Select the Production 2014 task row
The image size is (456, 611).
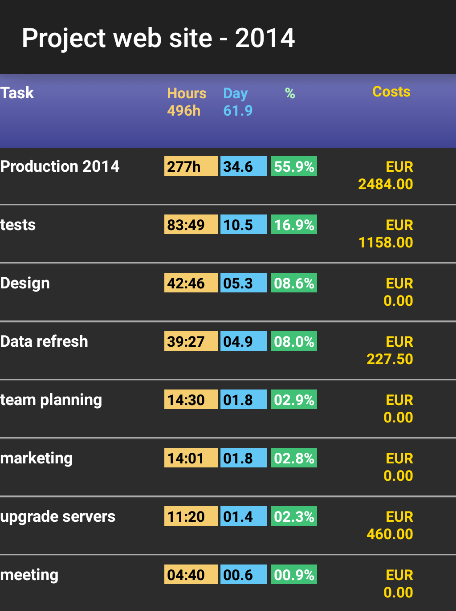click(228, 176)
